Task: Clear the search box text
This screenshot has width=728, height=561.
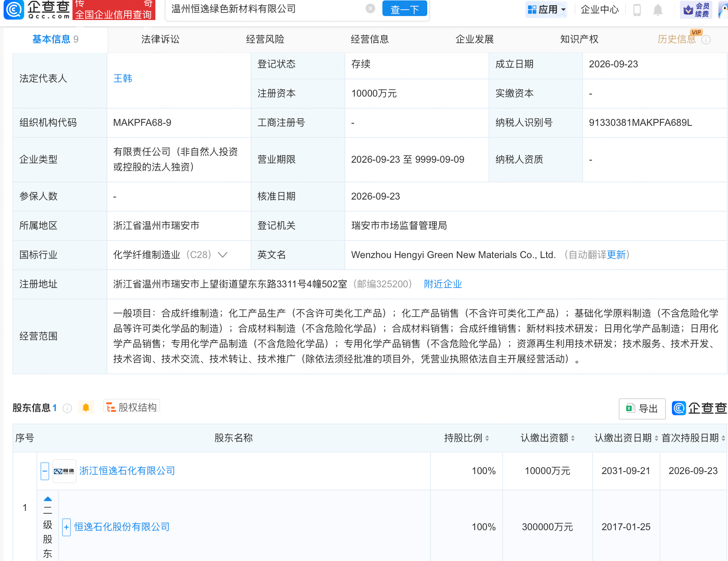Action: point(370,8)
